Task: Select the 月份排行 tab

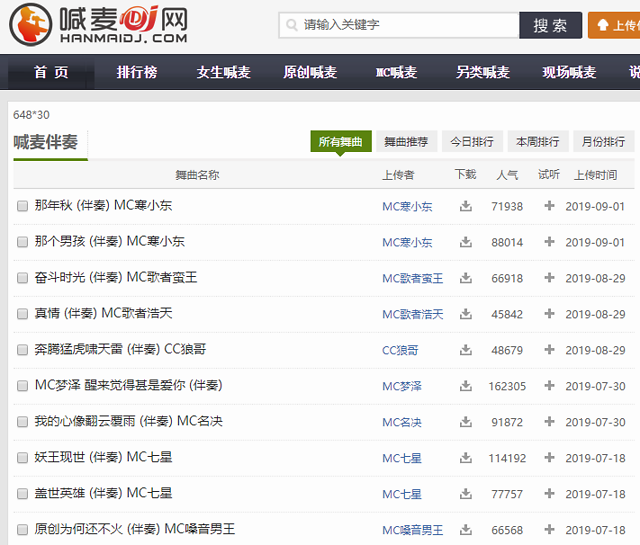Action: tap(603, 142)
